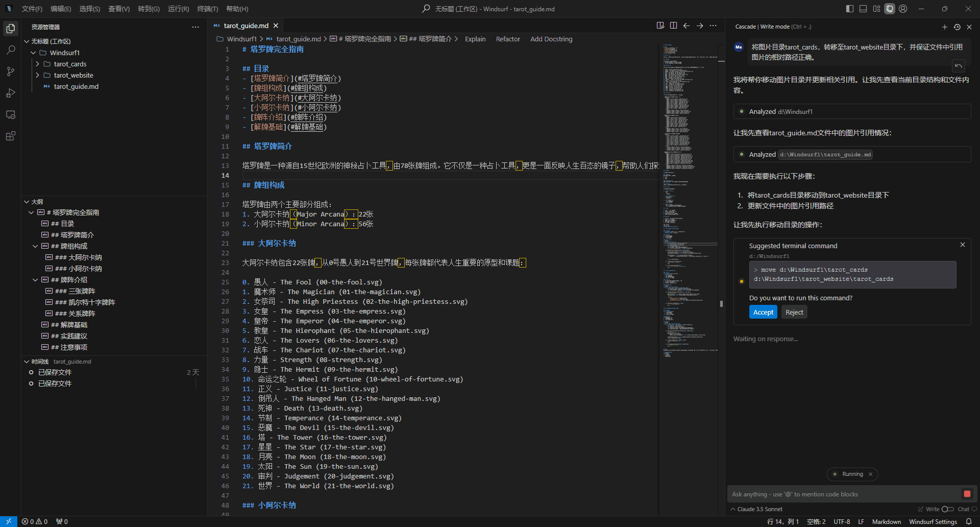Open the Run and Debug view
980x527 pixels.
10,93
